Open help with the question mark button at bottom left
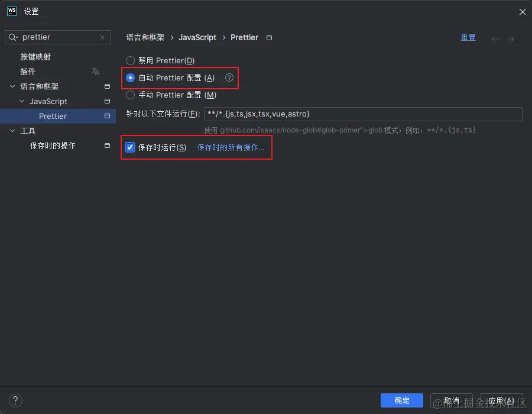Viewport: 532px width, 414px height. click(x=15, y=400)
